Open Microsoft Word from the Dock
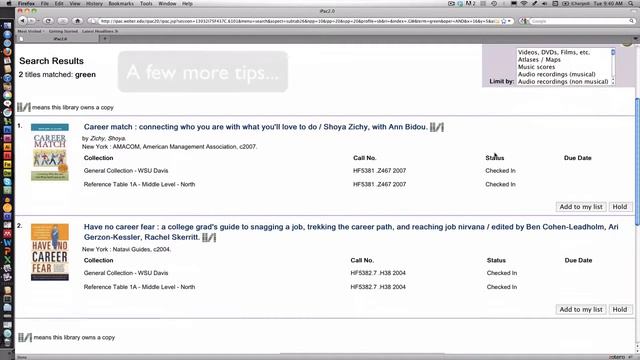This screenshot has height=360, width=640. (7, 242)
